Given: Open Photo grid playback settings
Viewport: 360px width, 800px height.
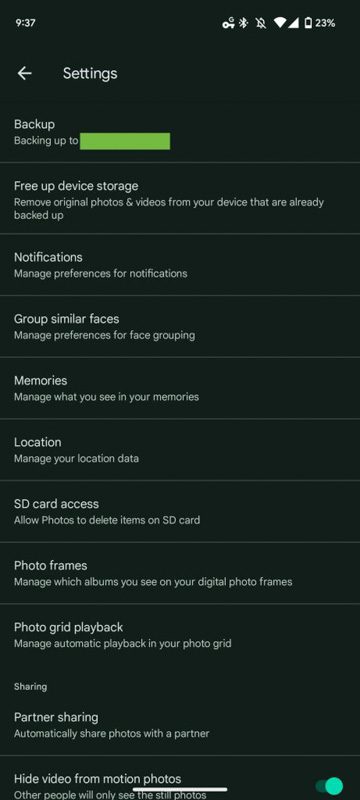Looking at the screenshot, I should click(180, 635).
